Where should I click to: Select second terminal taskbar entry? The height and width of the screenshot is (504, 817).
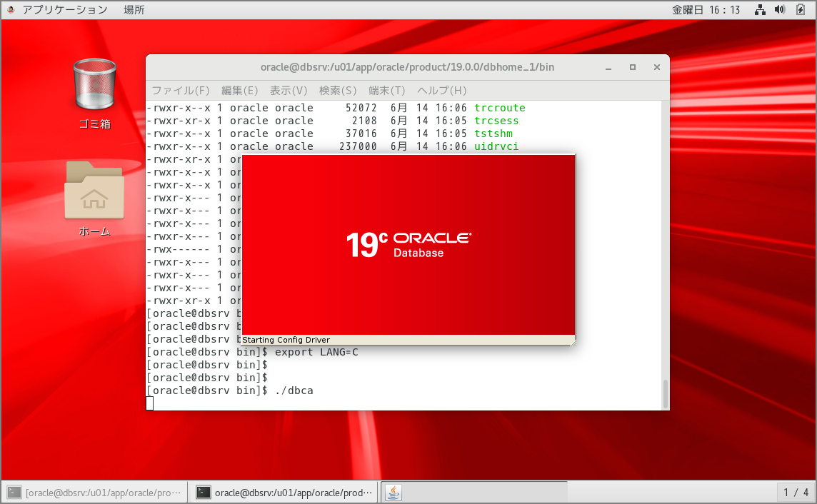click(x=284, y=492)
